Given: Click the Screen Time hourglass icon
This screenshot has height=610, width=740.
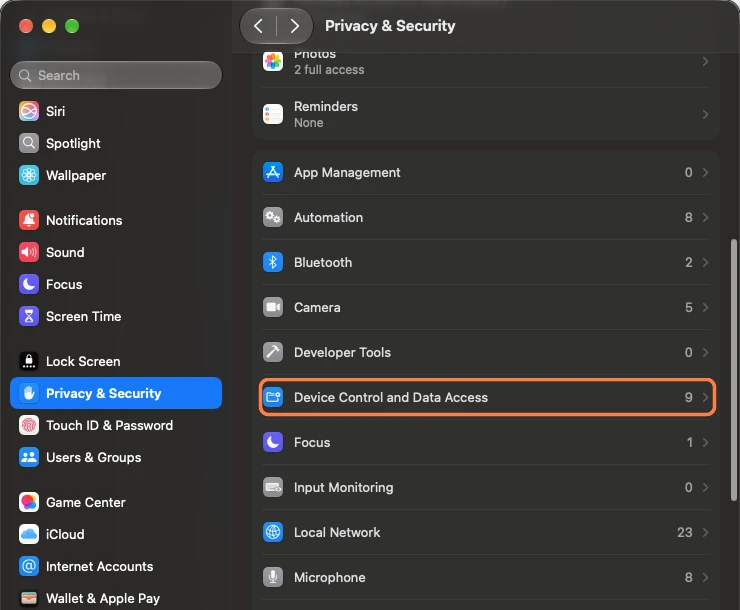Looking at the screenshot, I should pyautogui.click(x=29, y=316).
